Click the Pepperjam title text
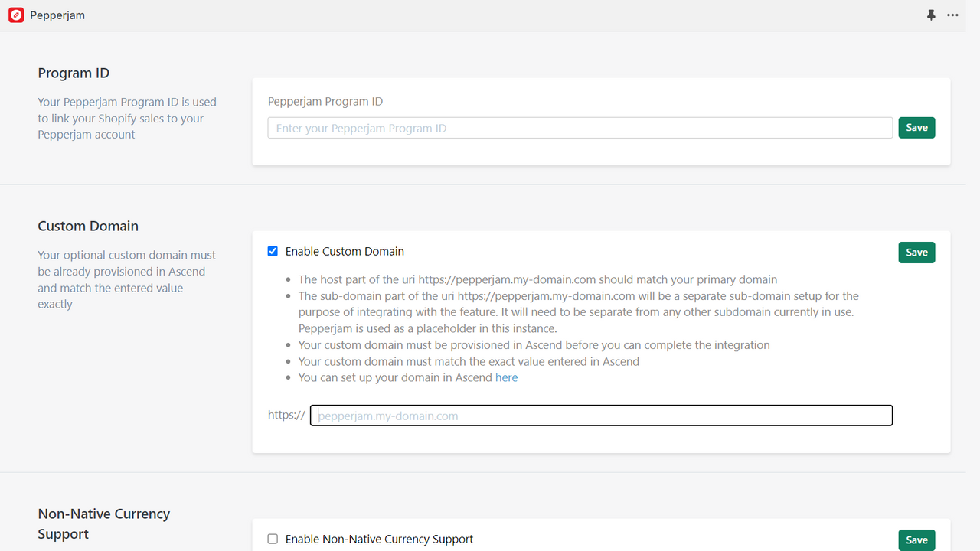 pyautogui.click(x=57, y=15)
